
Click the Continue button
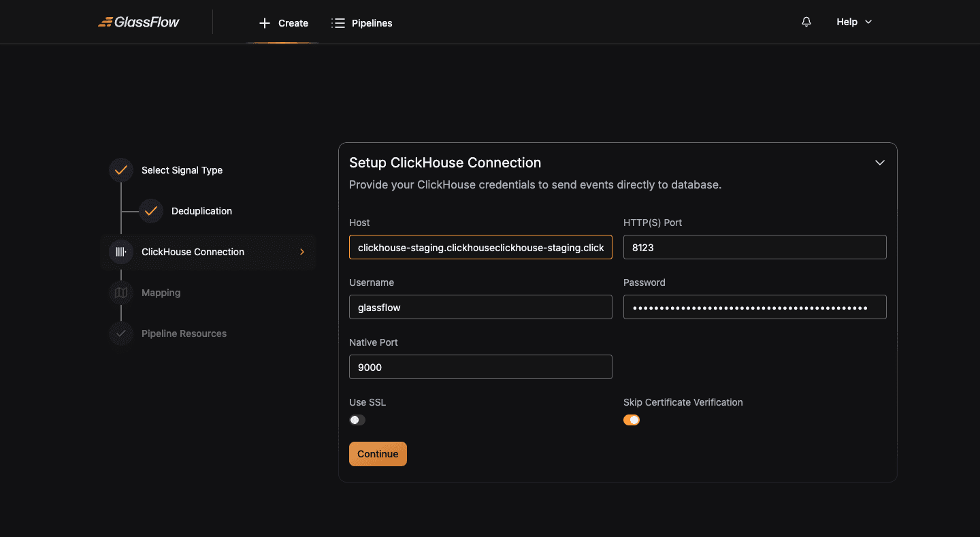point(378,454)
